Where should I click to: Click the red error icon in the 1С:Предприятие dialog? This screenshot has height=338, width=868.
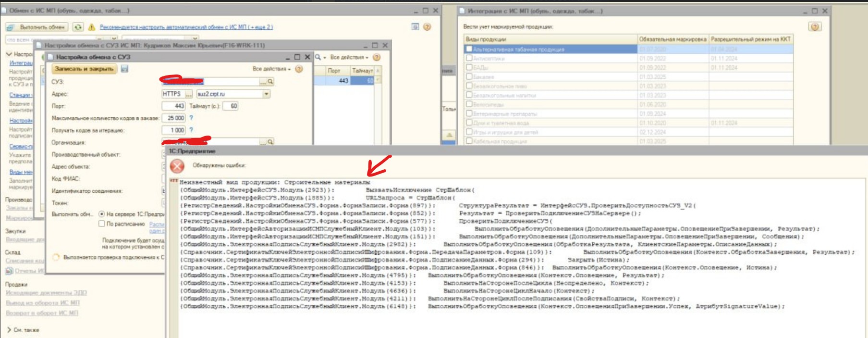coord(177,166)
